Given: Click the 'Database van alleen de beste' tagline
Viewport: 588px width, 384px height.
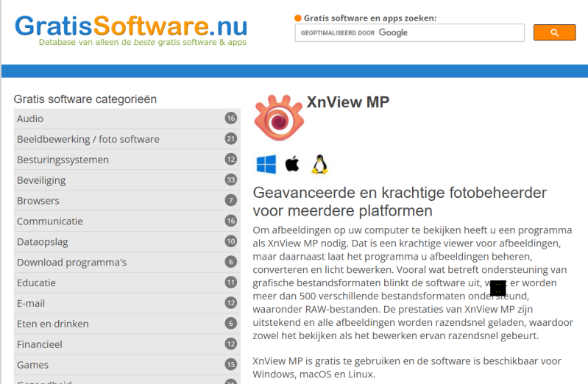Looking at the screenshot, I should pos(143,42).
